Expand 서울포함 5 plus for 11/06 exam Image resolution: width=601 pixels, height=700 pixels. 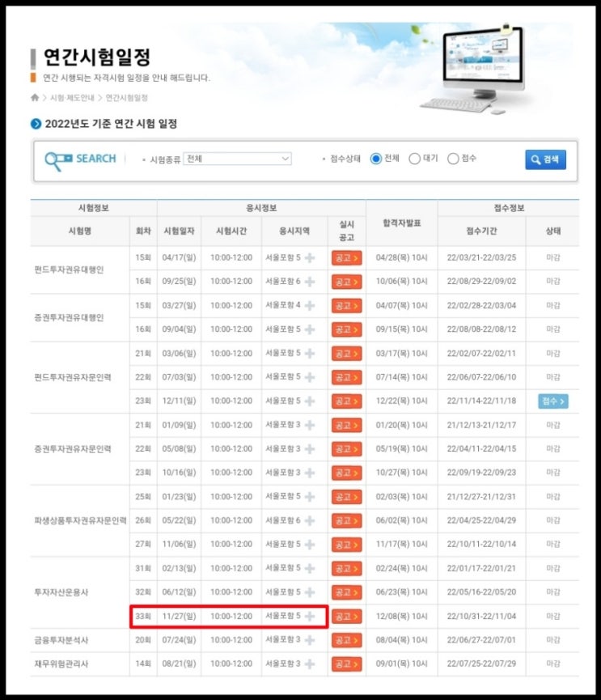point(310,544)
